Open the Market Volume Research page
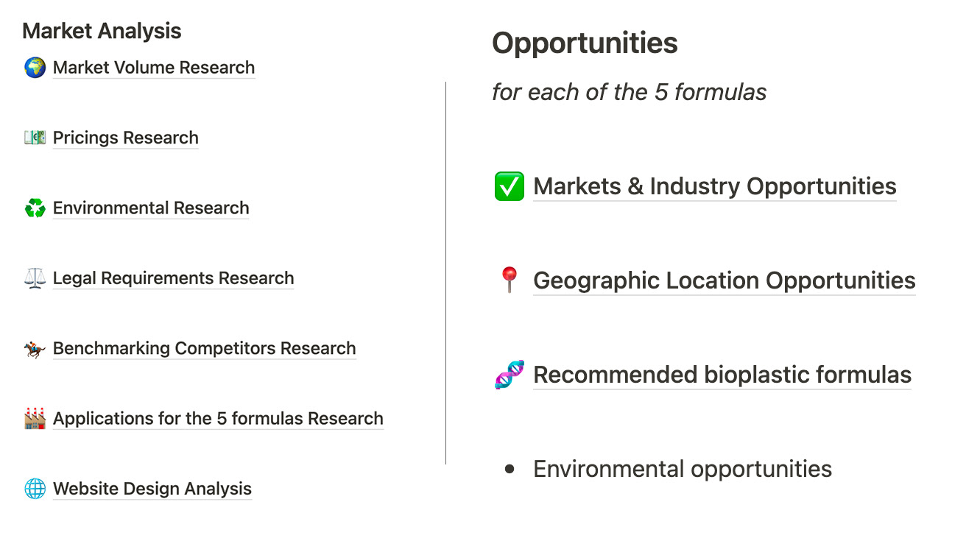Screen dimensions: 980x555 [x=154, y=68]
